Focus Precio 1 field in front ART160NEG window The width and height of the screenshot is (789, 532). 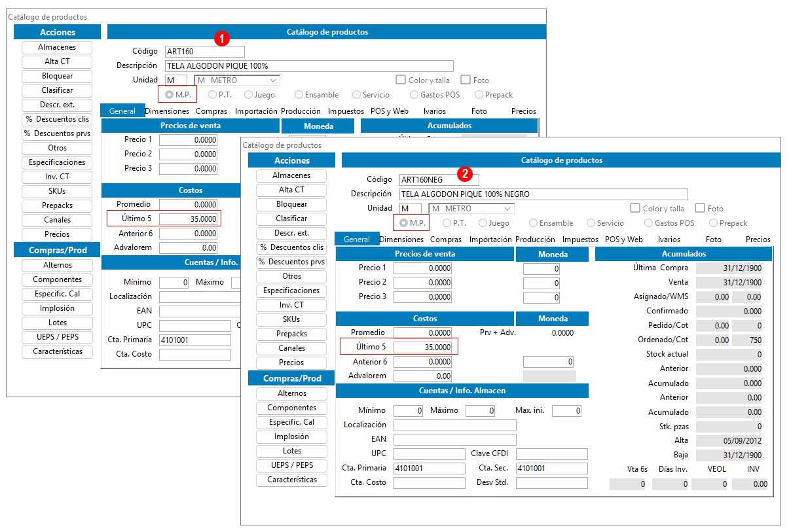(x=422, y=268)
